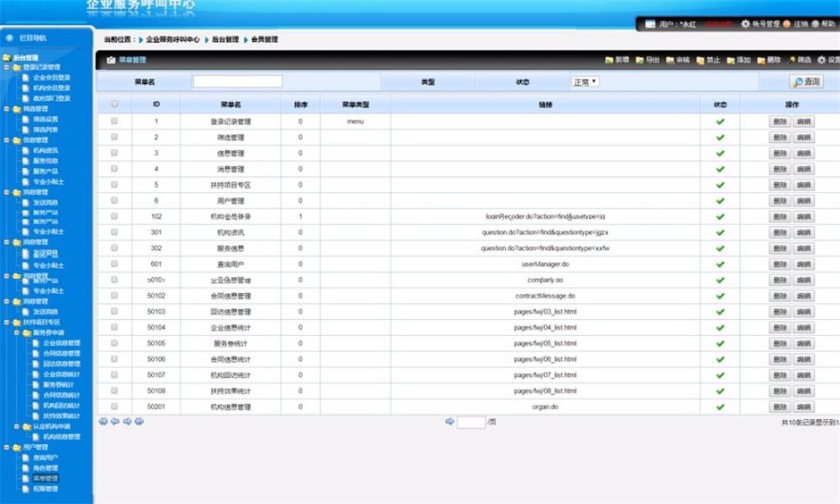Check the checkbox for row ID 6
840x504 pixels.
(114, 201)
